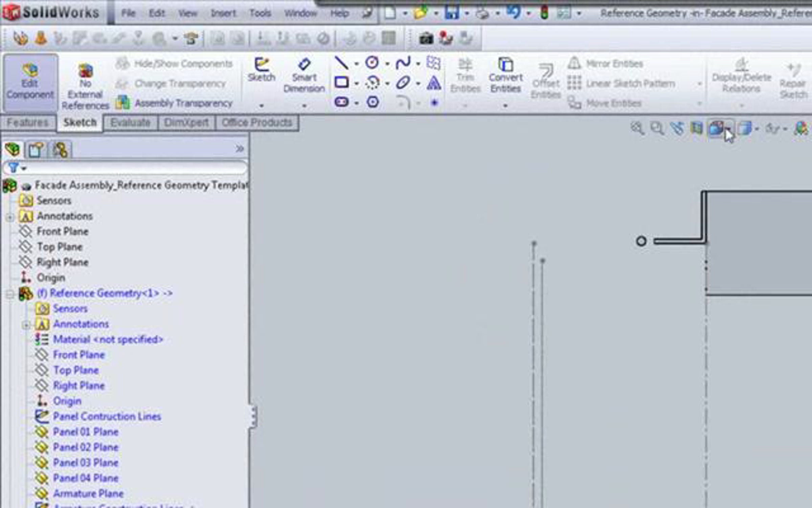Select Panel Contruction Lines sketch
Screen dimensions: 812x508
pyautogui.click(x=107, y=416)
